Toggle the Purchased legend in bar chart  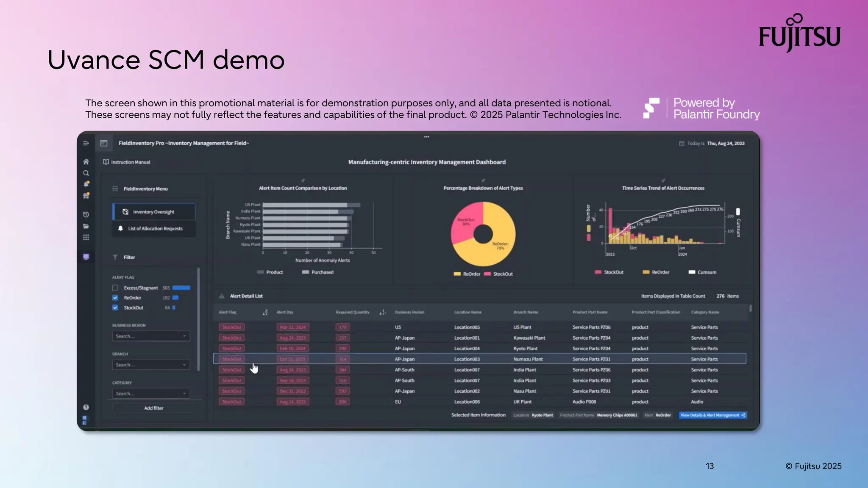pyautogui.click(x=317, y=272)
